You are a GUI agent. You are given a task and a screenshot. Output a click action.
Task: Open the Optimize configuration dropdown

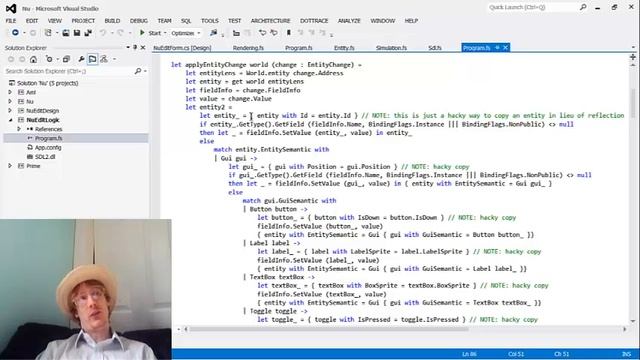pyautogui.click(x=186, y=33)
